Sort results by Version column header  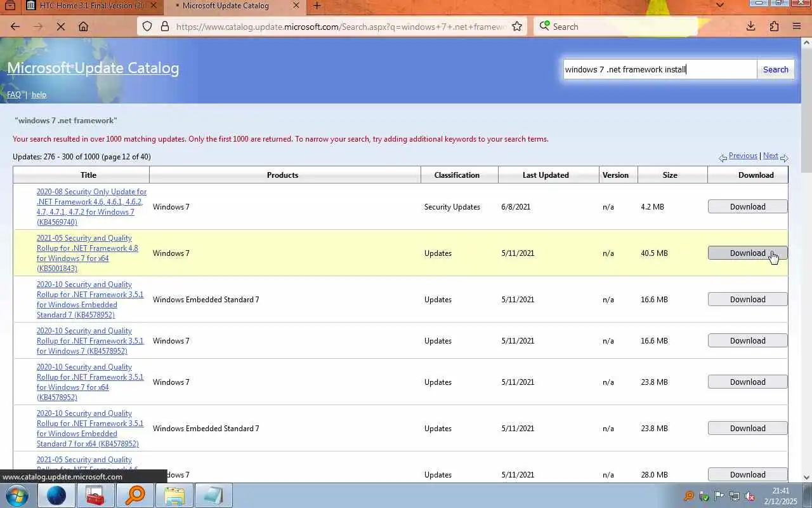tap(615, 175)
